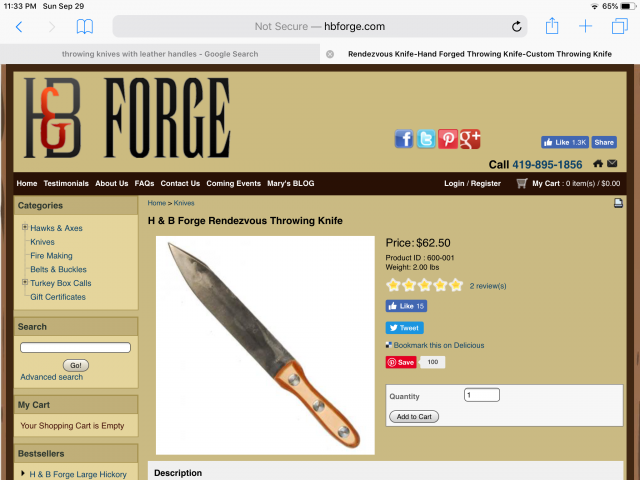Click the Quantity input field
The height and width of the screenshot is (480, 640).
482,395
